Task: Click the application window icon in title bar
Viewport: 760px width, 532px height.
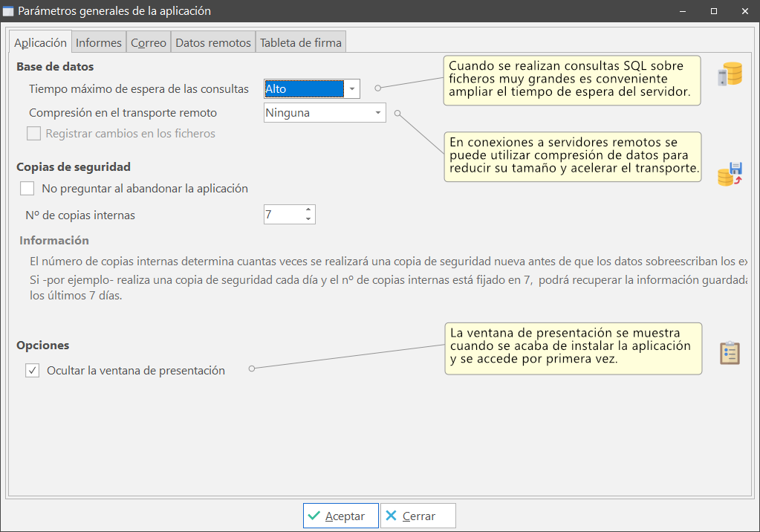Action: (x=9, y=11)
